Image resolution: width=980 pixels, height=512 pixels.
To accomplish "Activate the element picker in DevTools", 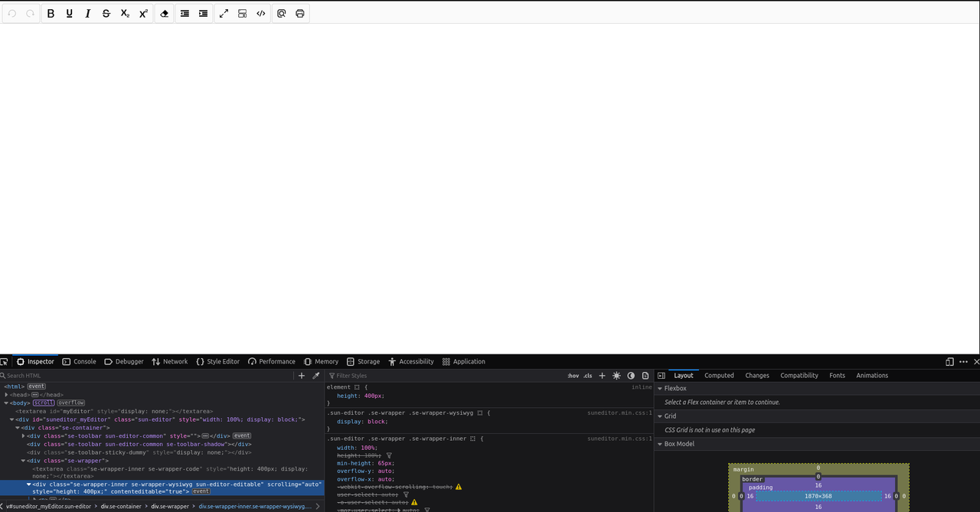I will click(x=4, y=361).
